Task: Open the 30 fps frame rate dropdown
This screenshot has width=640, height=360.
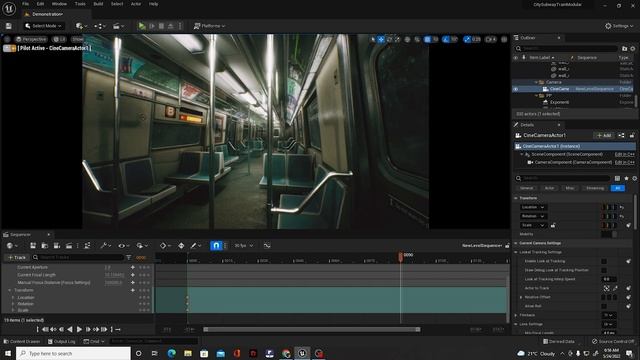Action: pos(244,246)
